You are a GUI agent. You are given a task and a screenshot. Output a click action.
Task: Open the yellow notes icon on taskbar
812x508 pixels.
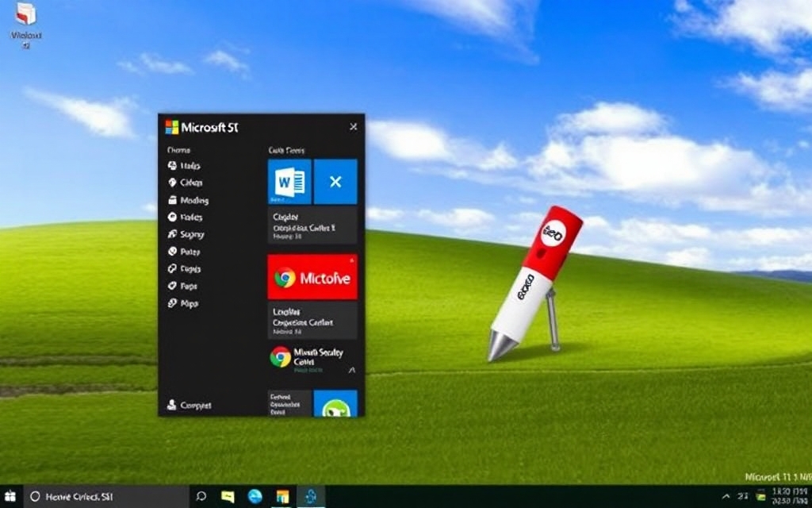click(x=228, y=497)
